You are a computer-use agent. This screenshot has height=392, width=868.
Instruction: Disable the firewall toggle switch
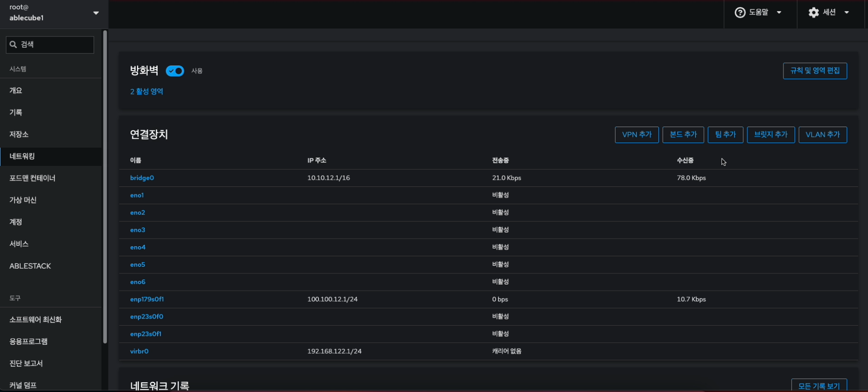pos(175,71)
